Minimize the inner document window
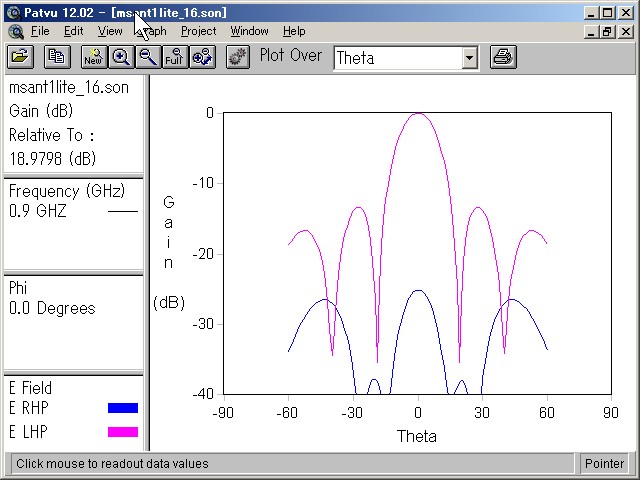 pos(591,32)
